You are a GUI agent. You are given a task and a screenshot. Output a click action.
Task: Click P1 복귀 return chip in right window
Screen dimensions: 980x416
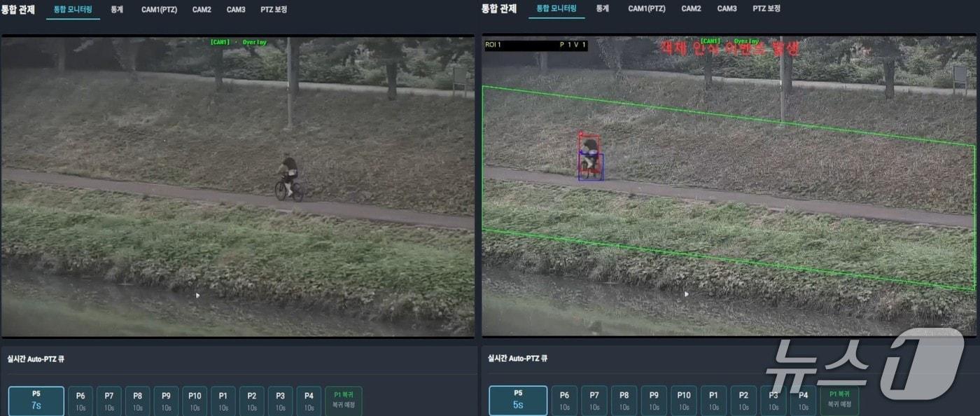coord(839,401)
